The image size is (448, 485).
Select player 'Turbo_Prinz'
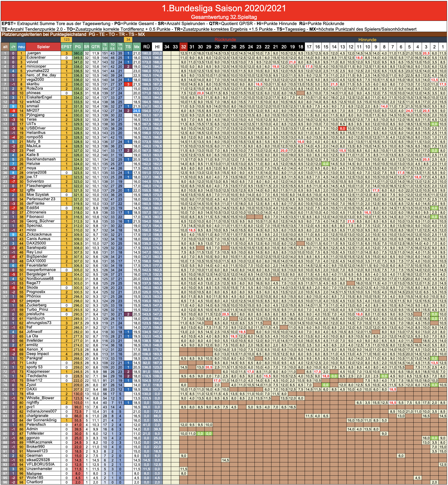(x=43, y=310)
